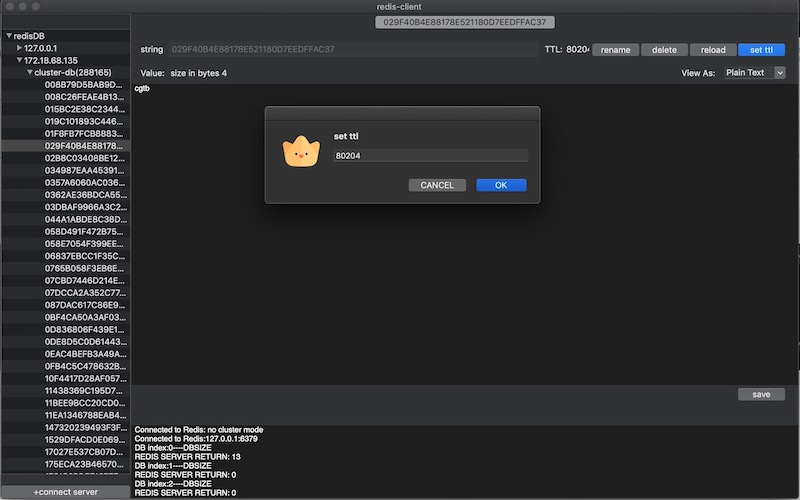Click +connect server button
Viewport: 800px width, 500px height.
65,493
